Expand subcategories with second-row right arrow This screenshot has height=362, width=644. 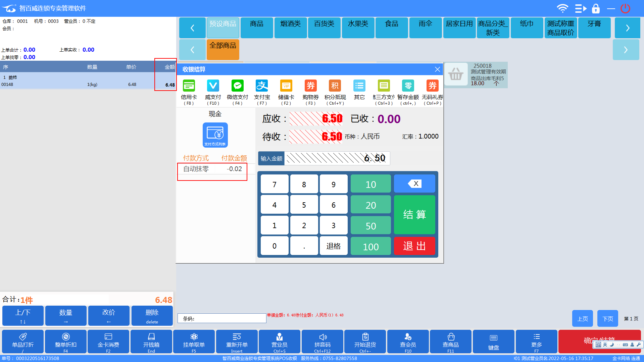pyautogui.click(x=626, y=50)
